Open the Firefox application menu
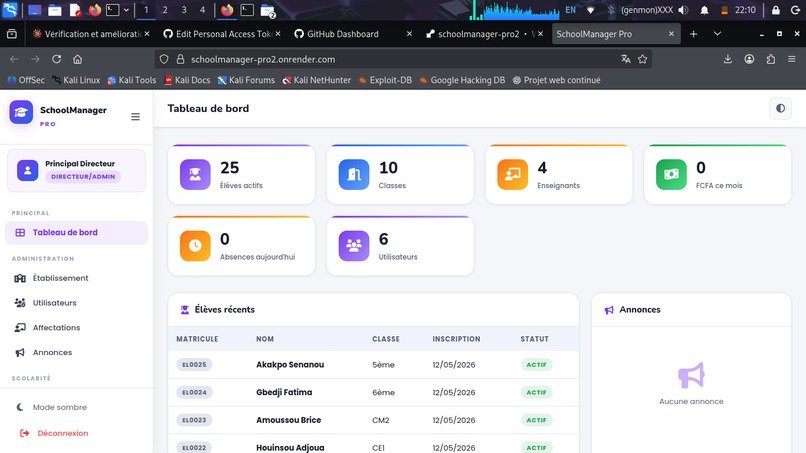806x453 pixels. pos(792,59)
